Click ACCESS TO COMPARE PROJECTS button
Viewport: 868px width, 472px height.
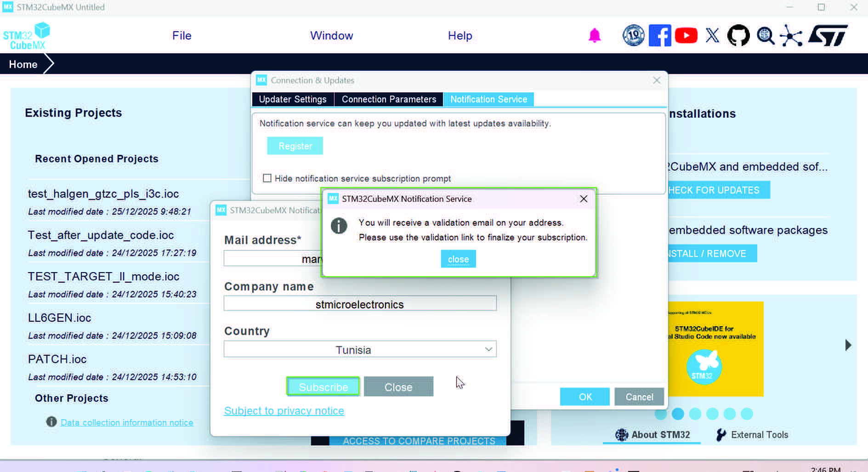click(419, 440)
